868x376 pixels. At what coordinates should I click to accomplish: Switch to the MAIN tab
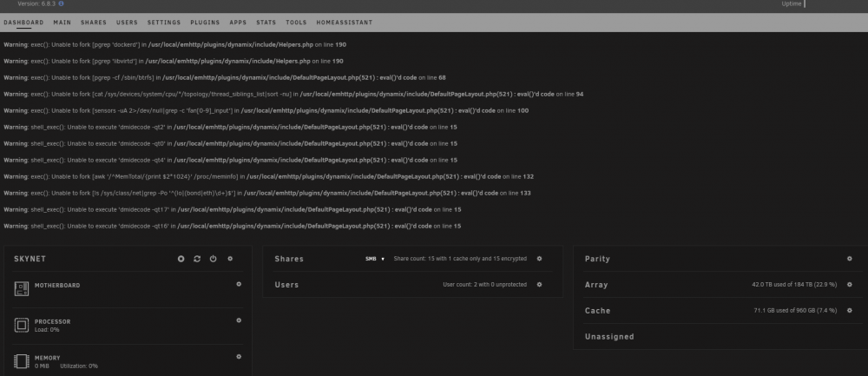pos(62,23)
